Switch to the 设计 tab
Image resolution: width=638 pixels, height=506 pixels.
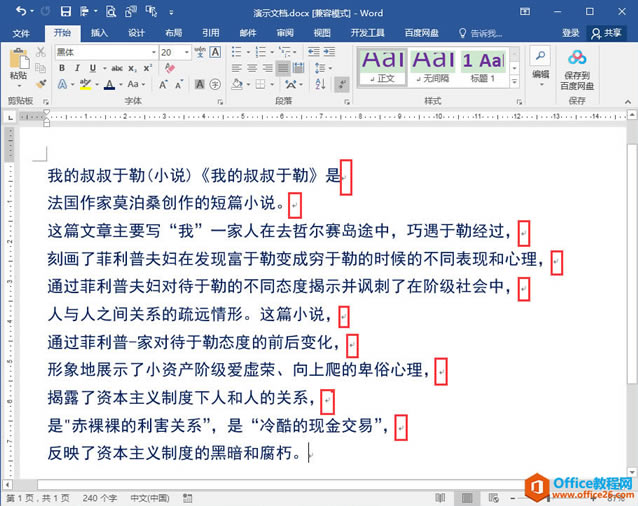tap(136, 33)
